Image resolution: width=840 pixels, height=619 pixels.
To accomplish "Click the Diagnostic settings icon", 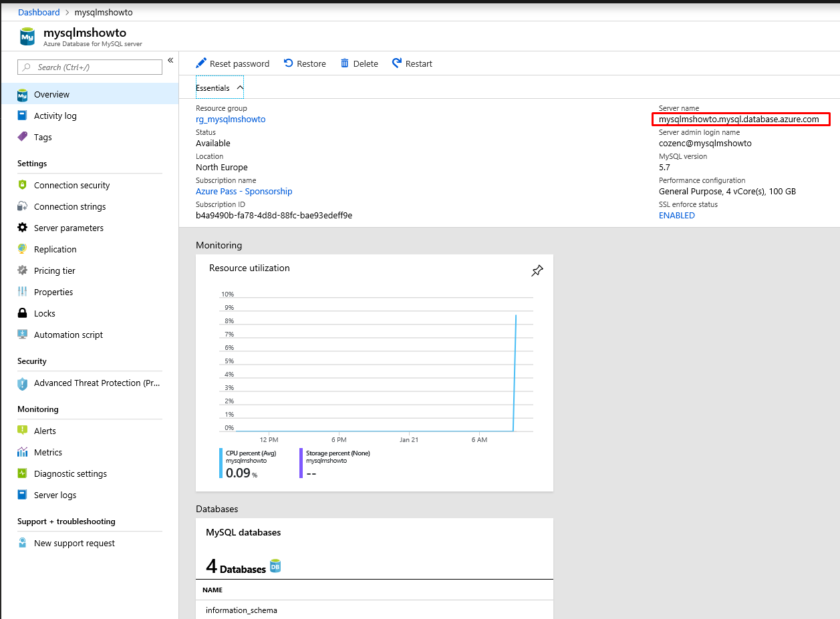I will [x=23, y=473].
